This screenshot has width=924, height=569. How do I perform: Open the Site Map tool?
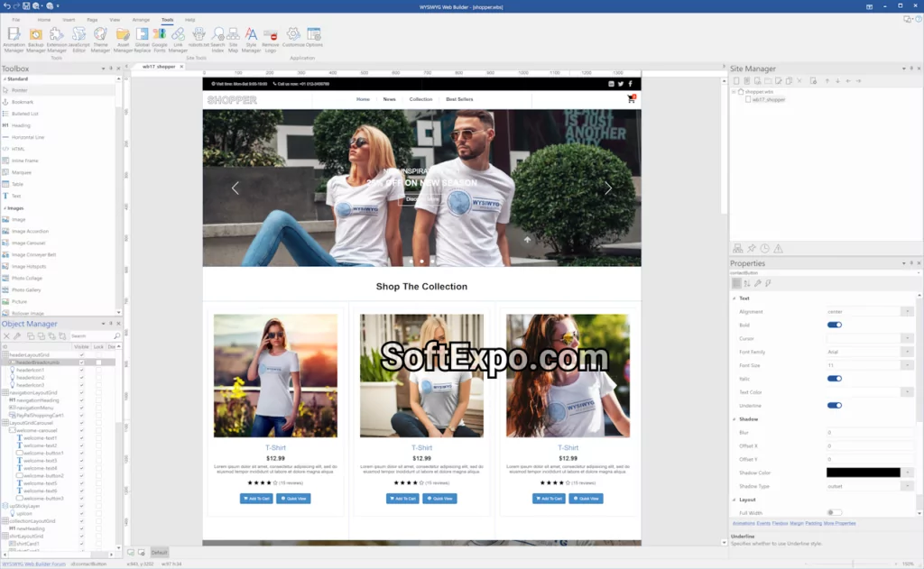tap(233, 38)
